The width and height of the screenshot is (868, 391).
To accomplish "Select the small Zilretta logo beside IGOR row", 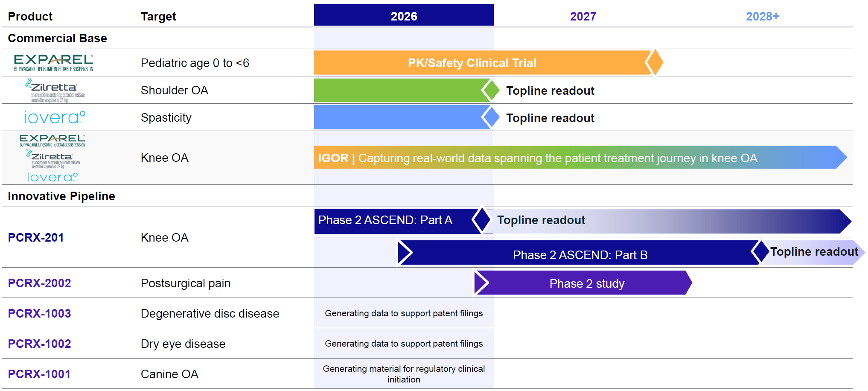I will (53, 159).
